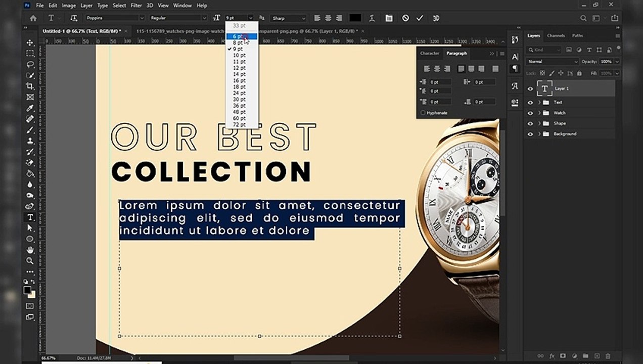Select the Horizontal Type tool
The height and width of the screenshot is (364, 643).
30,217
